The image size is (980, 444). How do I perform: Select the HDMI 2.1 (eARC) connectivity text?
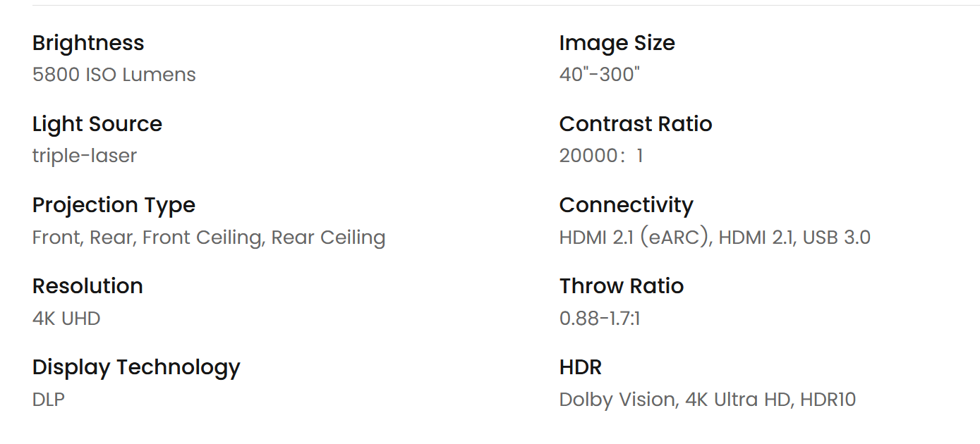635,238
